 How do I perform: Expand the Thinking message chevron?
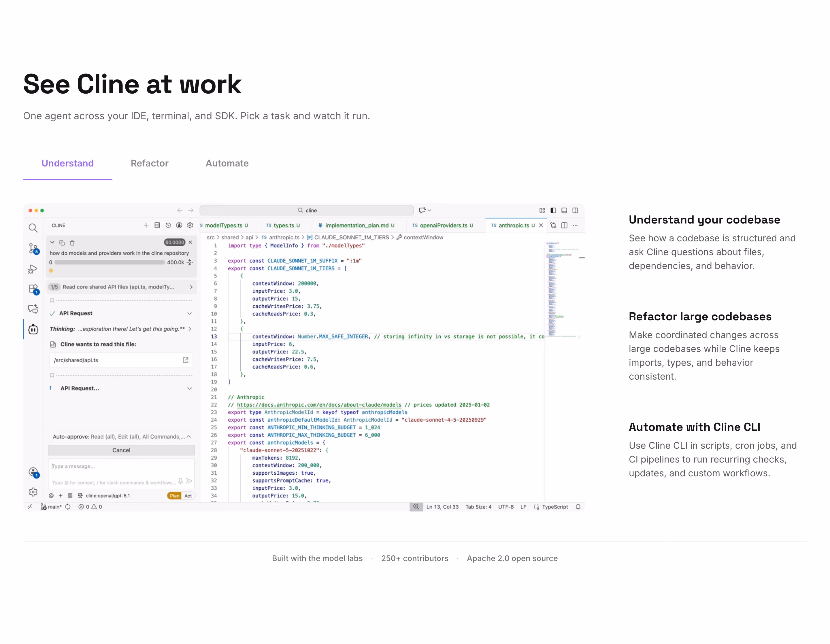(190, 329)
